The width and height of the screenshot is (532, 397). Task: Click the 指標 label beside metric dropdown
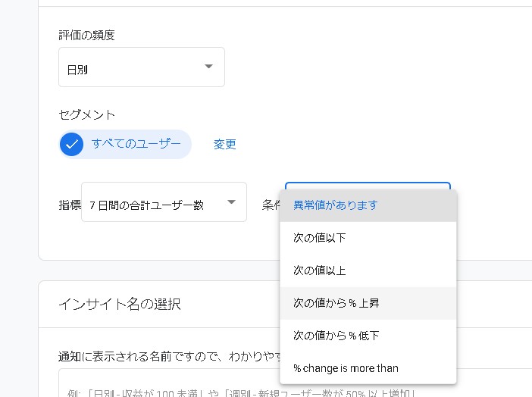point(68,205)
